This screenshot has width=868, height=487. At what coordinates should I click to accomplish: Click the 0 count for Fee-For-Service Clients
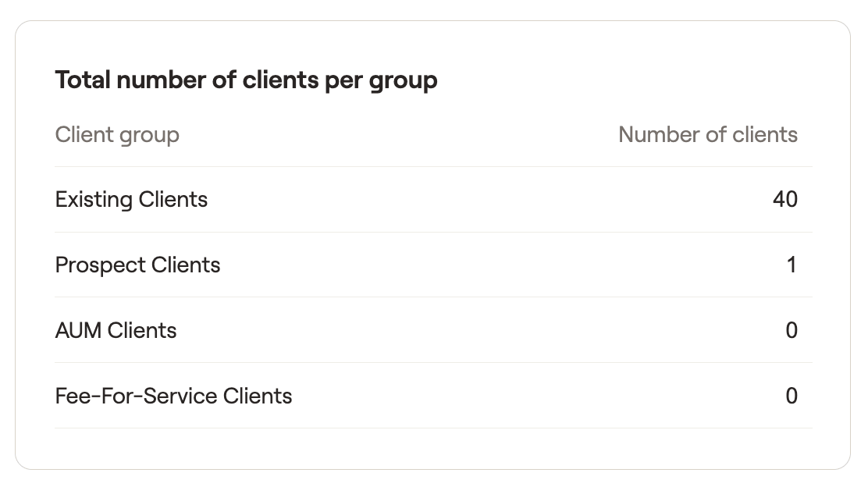(791, 396)
